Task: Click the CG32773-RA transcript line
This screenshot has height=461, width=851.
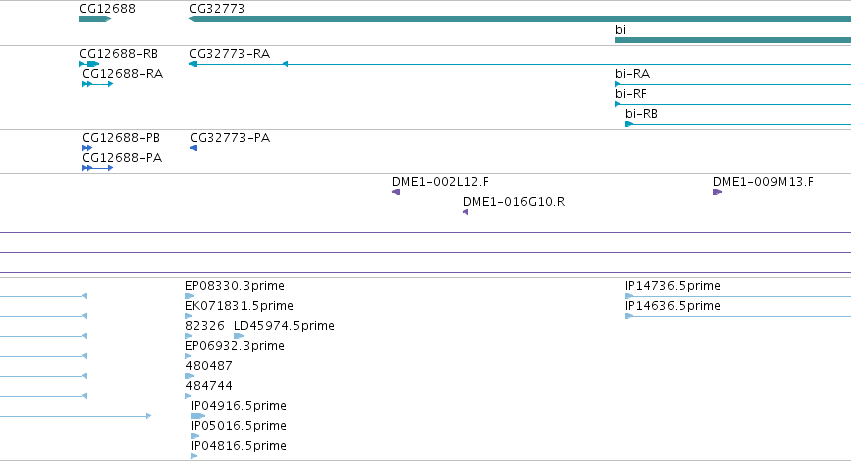Action: pyautogui.click(x=520, y=64)
